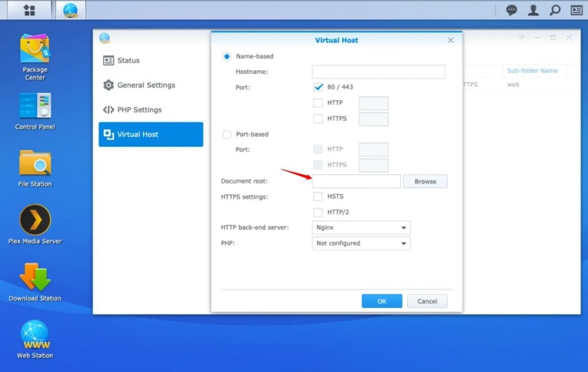Screen dimensions: 588x372
Task: Toggle the HSTS checkbox
Action: (x=318, y=196)
